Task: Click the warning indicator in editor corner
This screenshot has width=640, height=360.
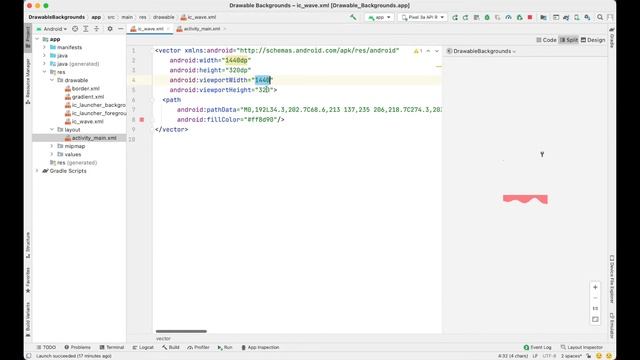Action: [x=418, y=51]
